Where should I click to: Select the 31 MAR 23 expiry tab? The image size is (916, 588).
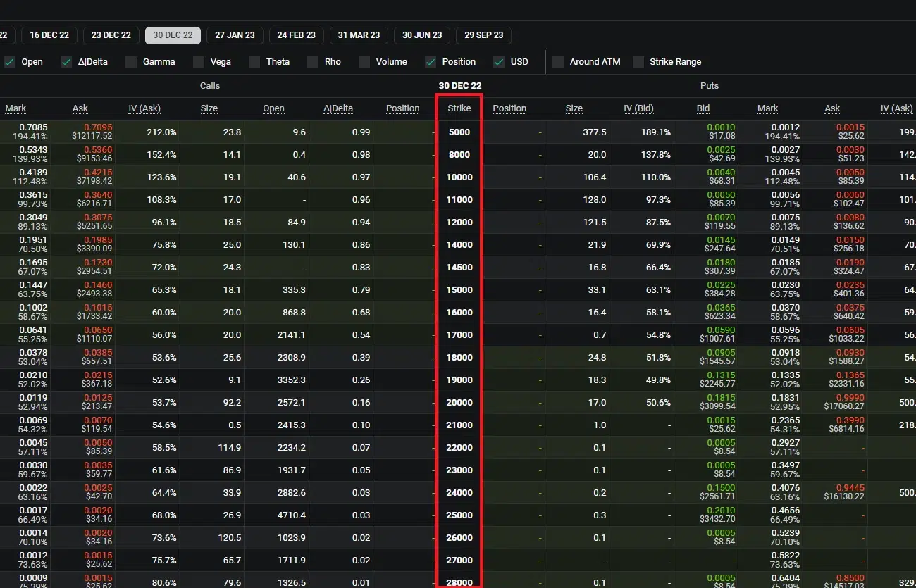click(359, 35)
